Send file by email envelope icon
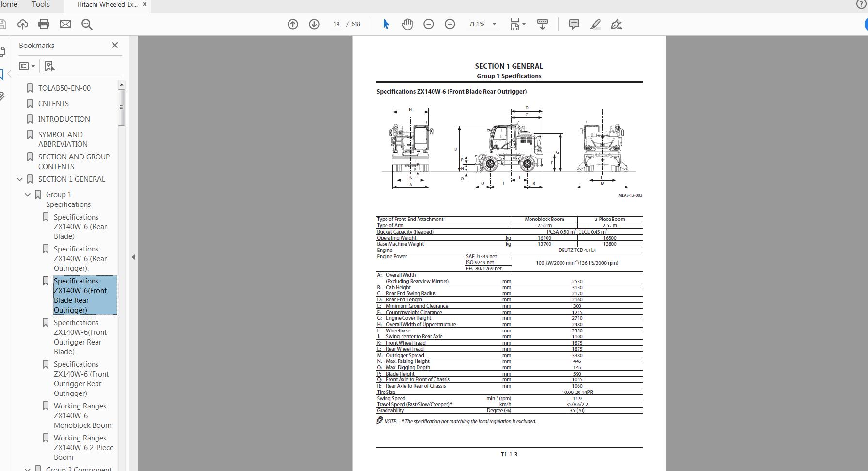Image resolution: width=868 pixels, height=471 pixels. click(x=65, y=24)
